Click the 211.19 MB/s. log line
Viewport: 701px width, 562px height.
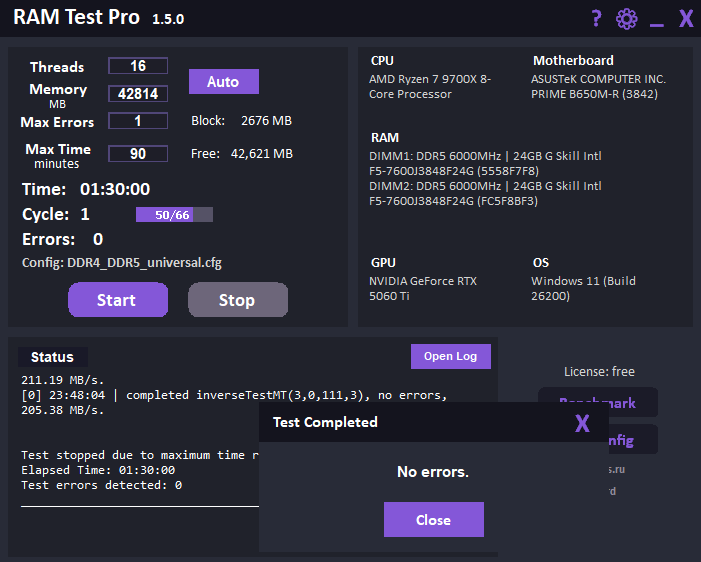coord(63,380)
